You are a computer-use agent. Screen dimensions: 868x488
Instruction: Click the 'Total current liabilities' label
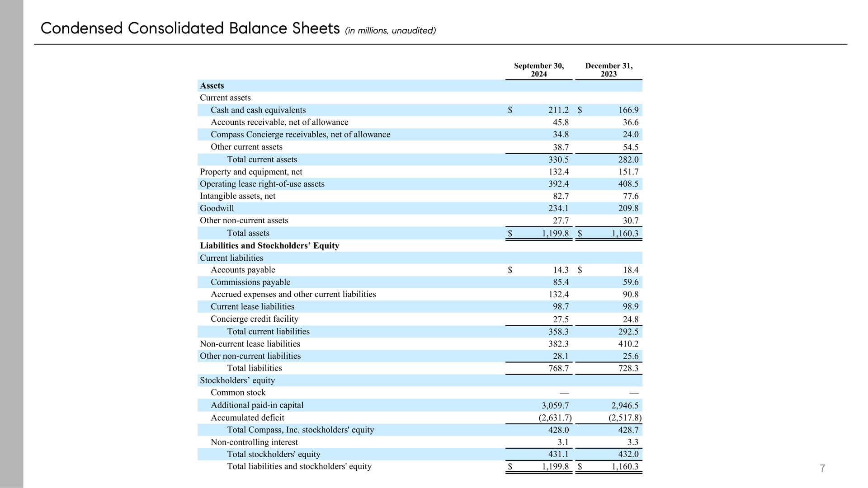point(269,332)
